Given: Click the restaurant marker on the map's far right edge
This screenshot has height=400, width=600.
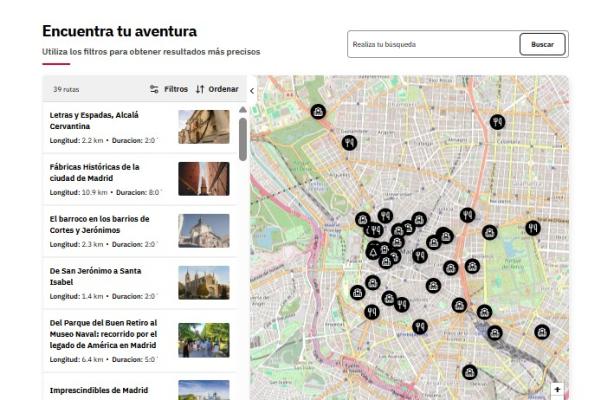Looking at the screenshot, I should click(x=533, y=228).
